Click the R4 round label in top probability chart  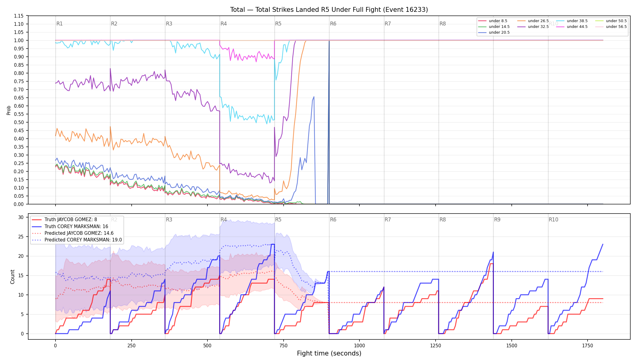[224, 24]
